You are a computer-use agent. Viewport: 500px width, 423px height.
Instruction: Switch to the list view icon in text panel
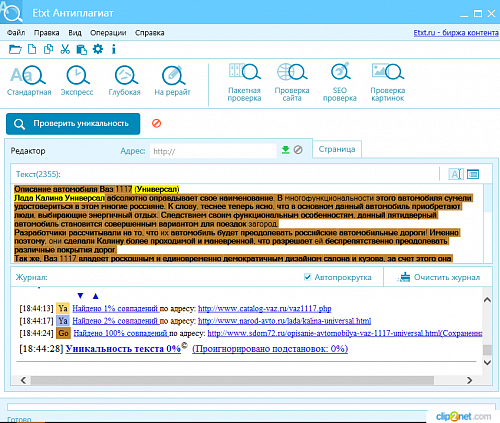click(x=473, y=174)
